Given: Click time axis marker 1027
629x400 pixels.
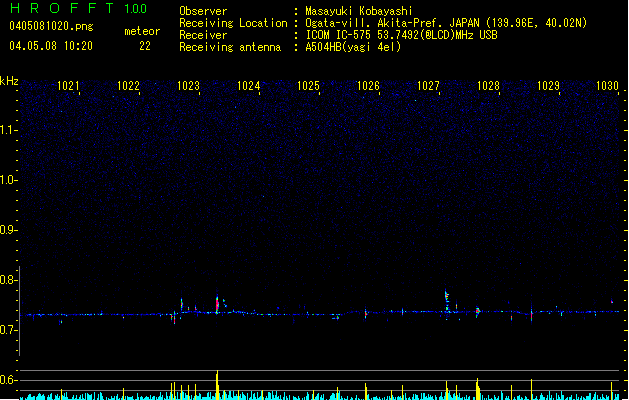Looking at the screenshot, I should click(x=428, y=86).
